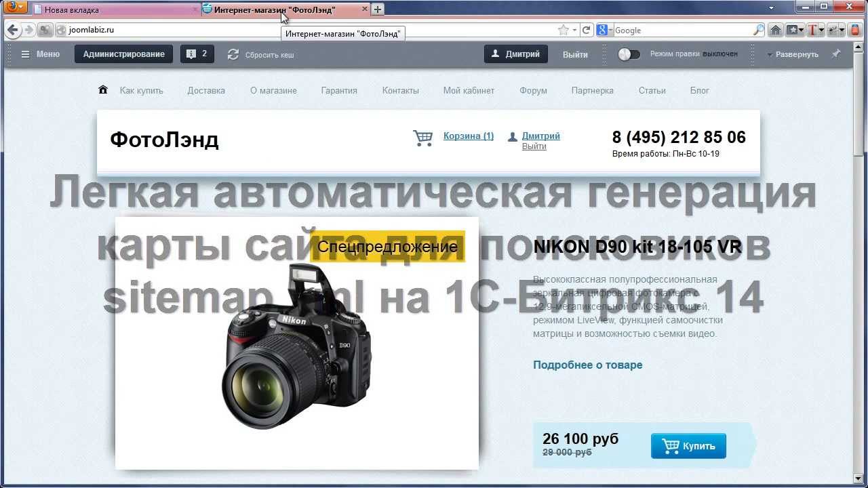This screenshot has width=868, height=488.
Task: Click the shopping cart icon in header
Action: click(423, 138)
